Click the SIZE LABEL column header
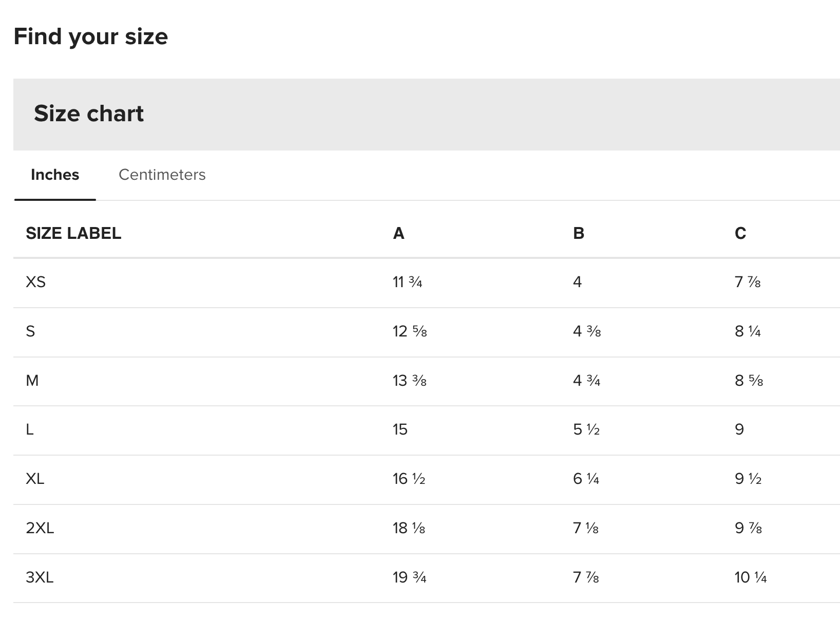This screenshot has width=840, height=638. click(x=73, y=233)
